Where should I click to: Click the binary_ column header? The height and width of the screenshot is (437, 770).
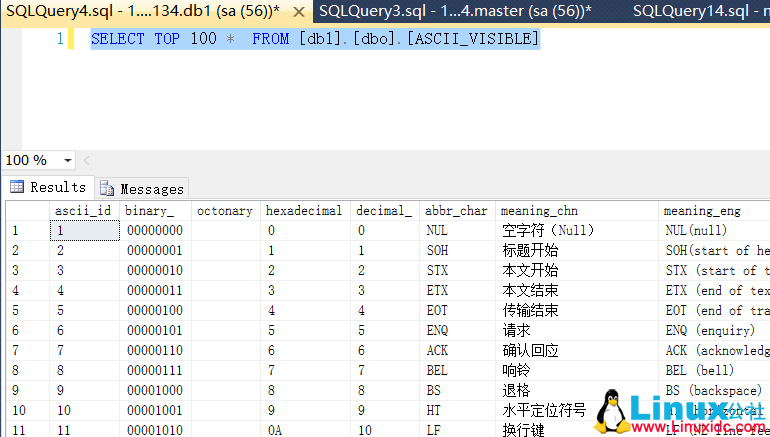point(155,211)
